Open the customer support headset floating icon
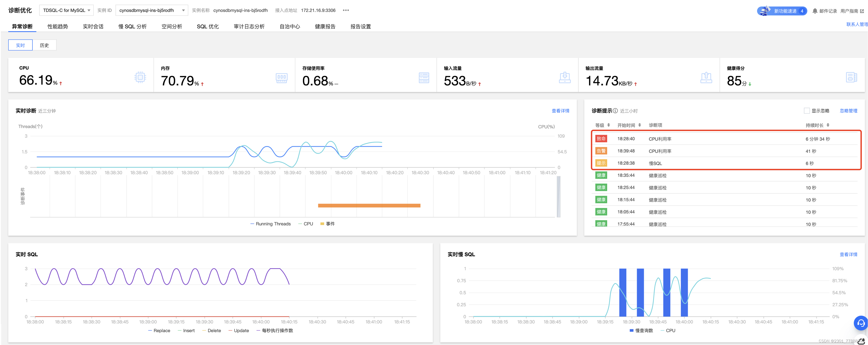The image size is (868, 345). [x=861, y=323]
